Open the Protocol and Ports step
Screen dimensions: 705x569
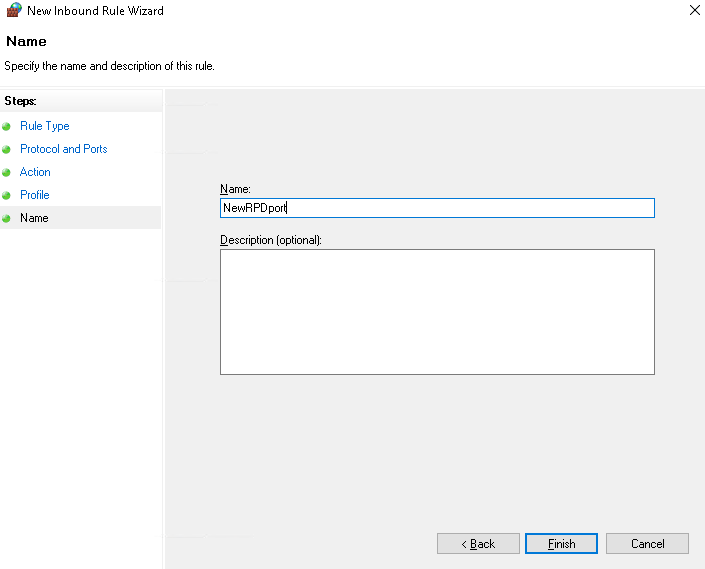64,149
